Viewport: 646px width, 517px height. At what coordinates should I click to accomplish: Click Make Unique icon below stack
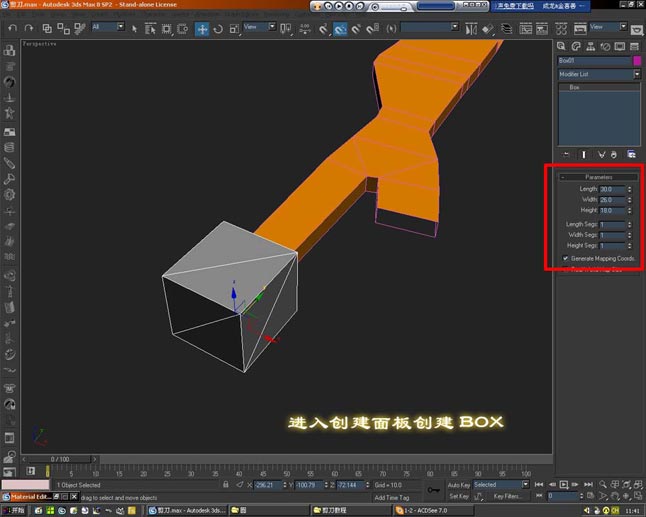[x=602, y=154]
